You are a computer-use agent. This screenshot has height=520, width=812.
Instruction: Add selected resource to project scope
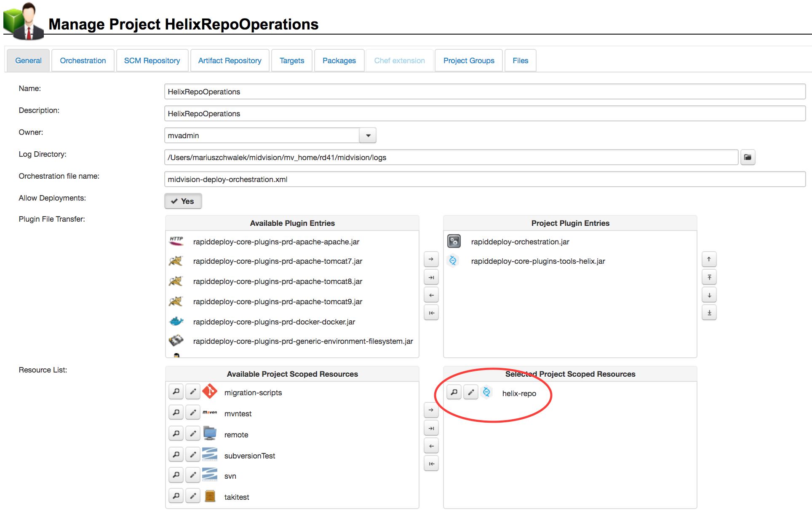(431, 410)
